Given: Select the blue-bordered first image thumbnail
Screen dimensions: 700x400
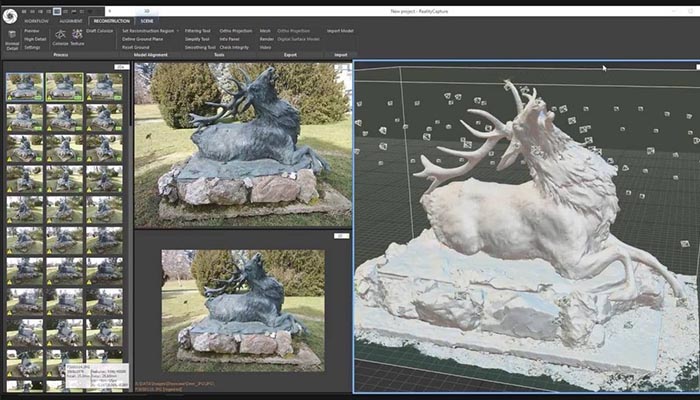Looking at the screenshot, I should 25,87.
